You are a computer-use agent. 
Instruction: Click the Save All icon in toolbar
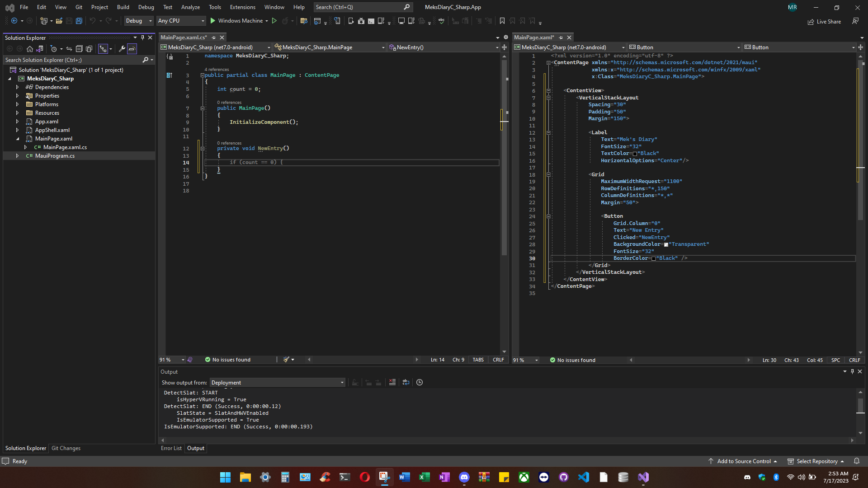tap(79, 21)
